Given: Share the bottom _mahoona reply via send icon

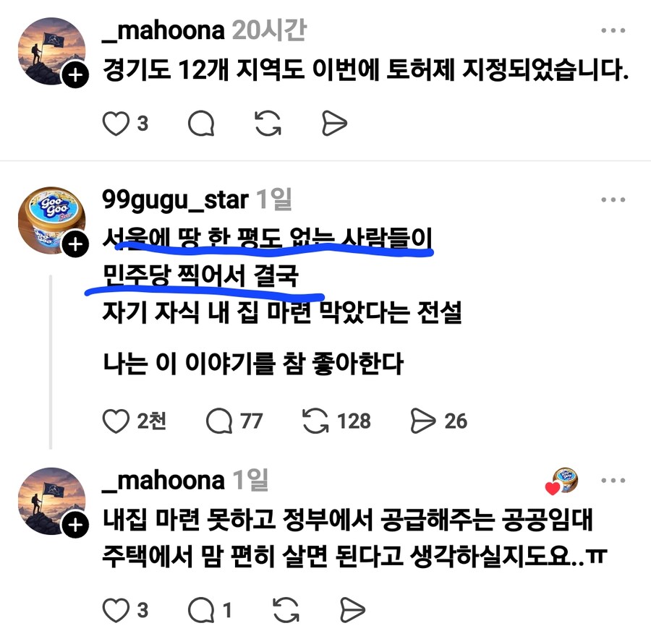Looking at the screenshot, I should click(352, 610).
